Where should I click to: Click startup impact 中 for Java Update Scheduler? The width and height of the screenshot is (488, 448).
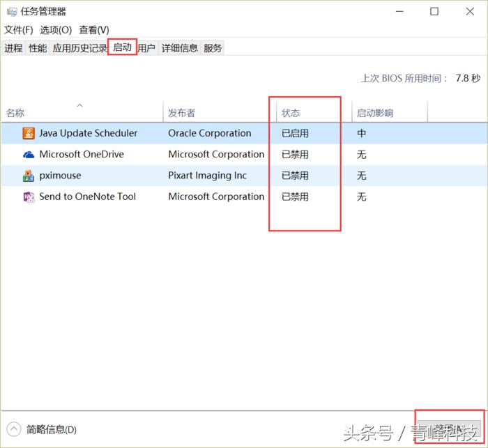pos(361,133)
